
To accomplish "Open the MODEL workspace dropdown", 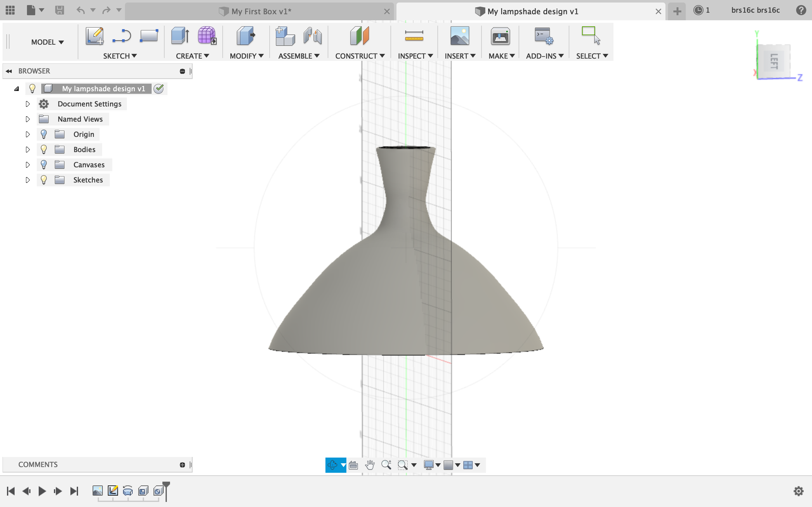I will pyautogui.click(x=47, y=42).
